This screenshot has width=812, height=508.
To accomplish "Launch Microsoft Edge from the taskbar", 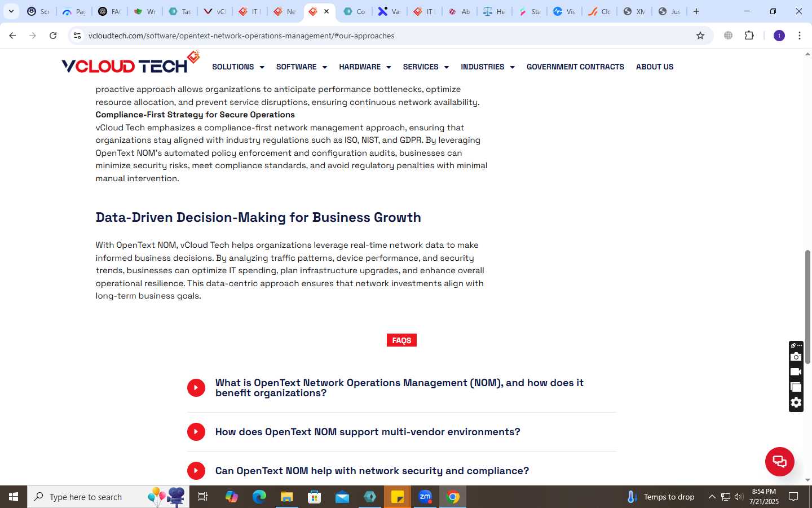I will [259, 497].
